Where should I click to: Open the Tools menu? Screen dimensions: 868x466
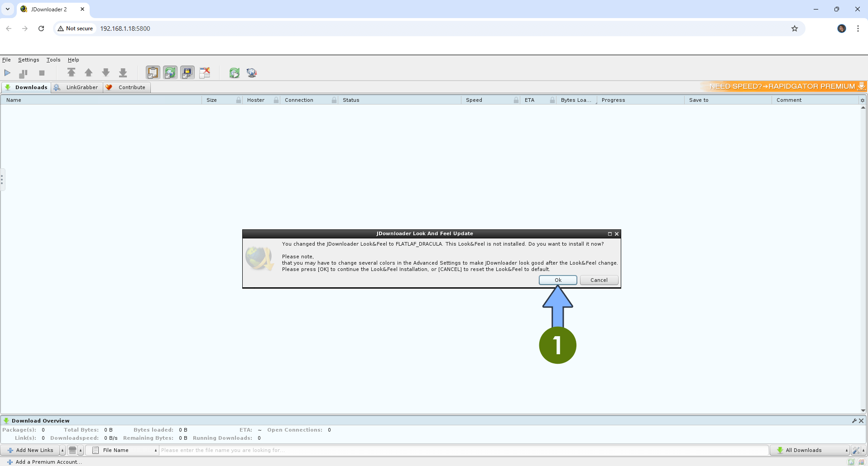(x=53, y=60)
